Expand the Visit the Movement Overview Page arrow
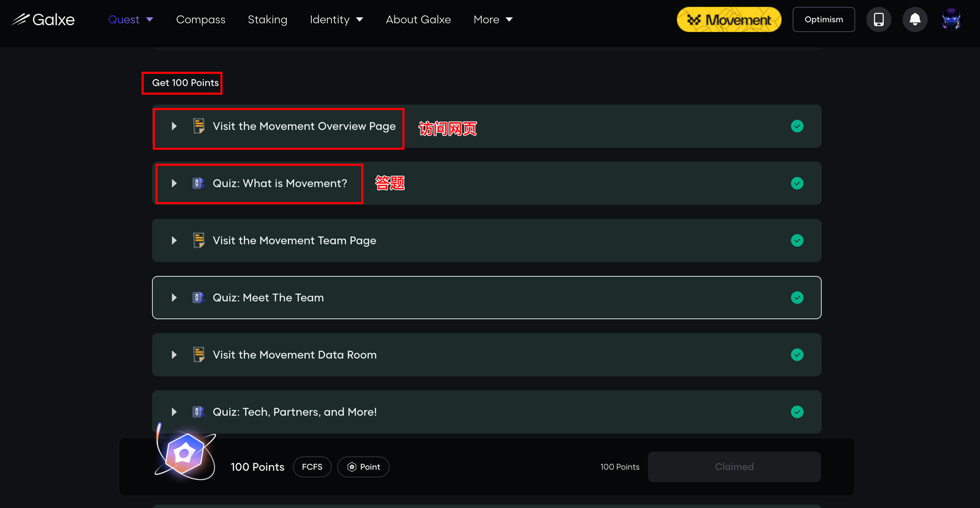Image resolution: width=980 pixels, height=508 pixels. coord(174,126)
